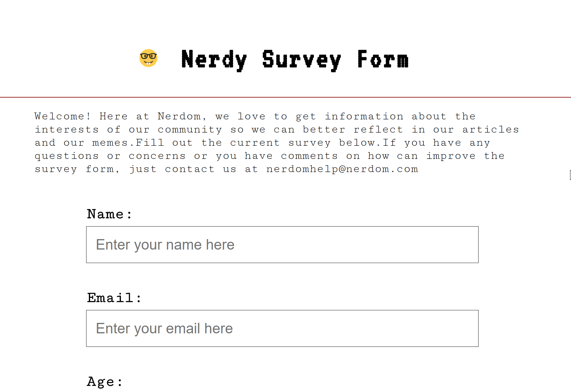Screen dimensions: 571x392
Task: Click the nerd face emoji icon
Action: 148,58
